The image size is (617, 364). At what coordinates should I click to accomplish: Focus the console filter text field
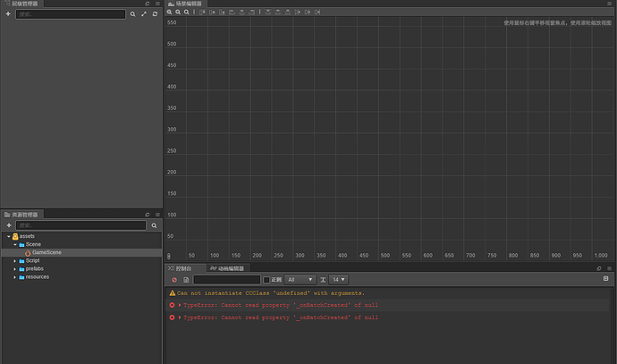[226, 279]
